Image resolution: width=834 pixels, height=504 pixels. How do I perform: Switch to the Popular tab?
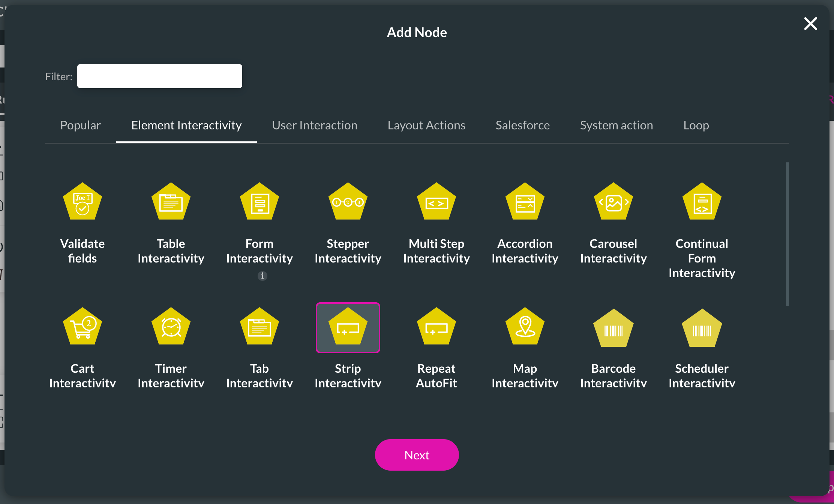(x=80, y=125)
